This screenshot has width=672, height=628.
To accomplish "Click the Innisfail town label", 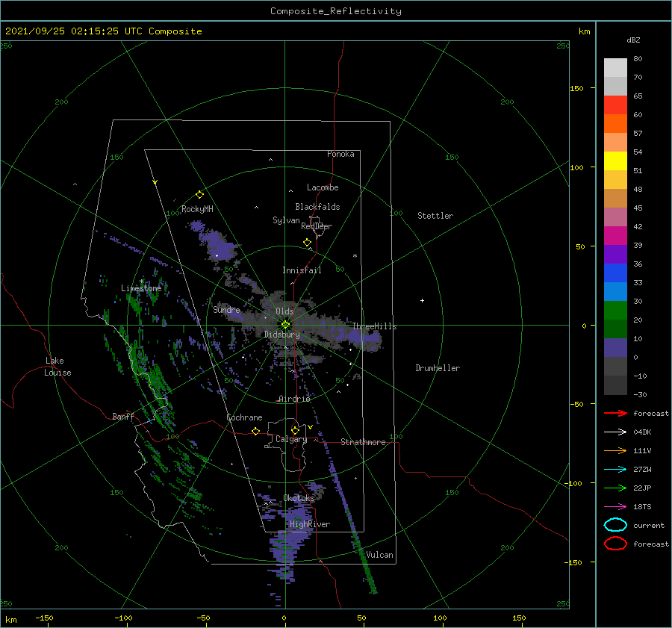I will tap(302, 270).
